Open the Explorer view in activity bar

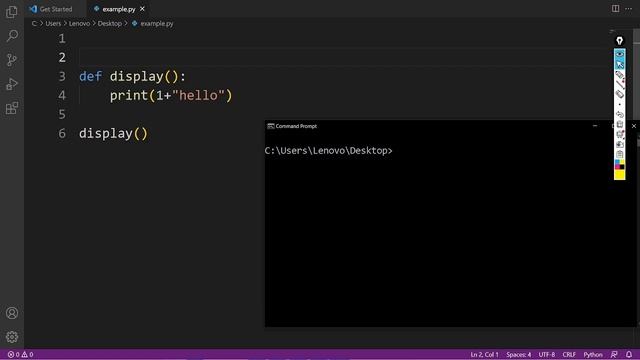12,12
